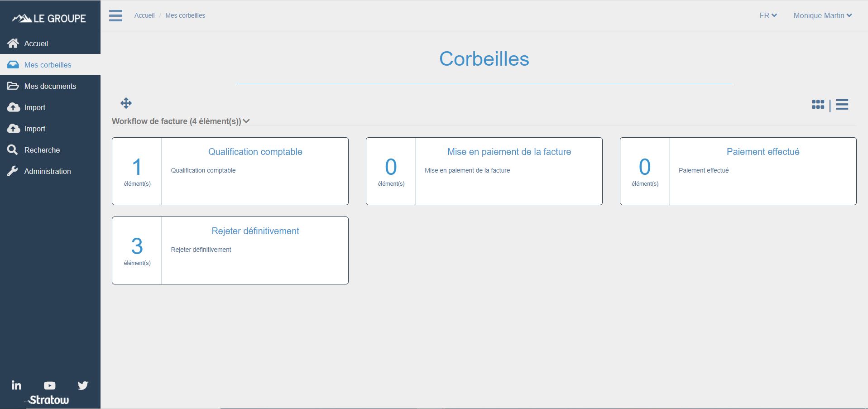The height and width of the screenshot is (409, 868).
Task: Open the Twitter icon in the sidebar footer
Action: [83, 385]
